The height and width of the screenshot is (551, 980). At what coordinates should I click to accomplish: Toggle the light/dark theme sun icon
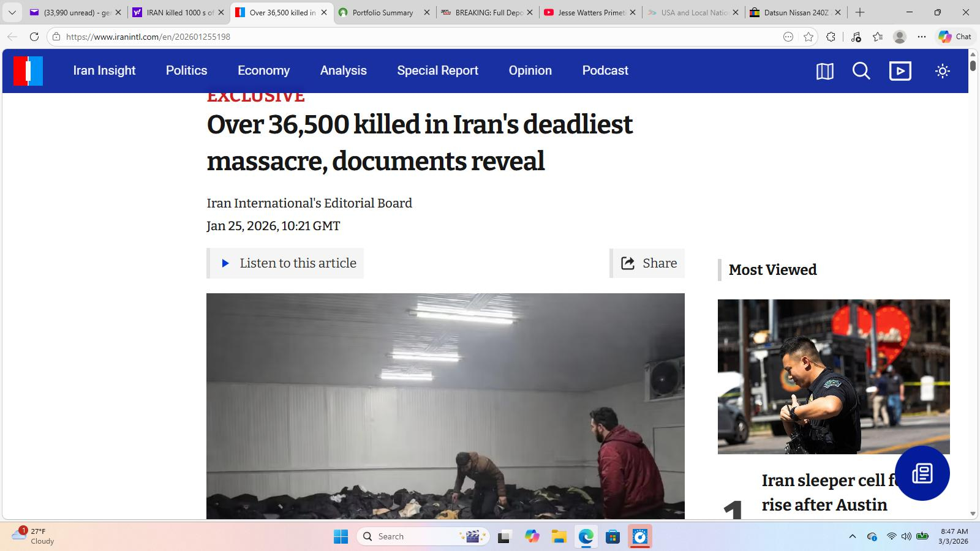click(x=942, y=71)
